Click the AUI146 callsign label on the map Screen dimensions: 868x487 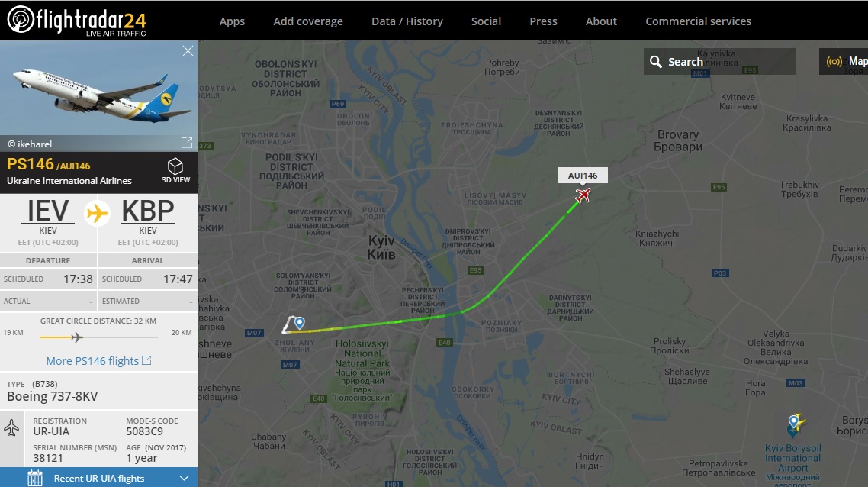pos(583,176)
